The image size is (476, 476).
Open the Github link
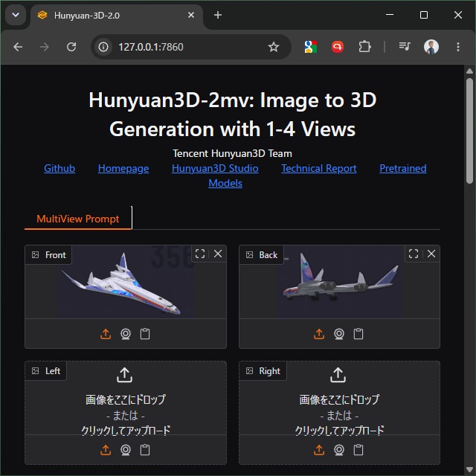(x=59, y=168)
